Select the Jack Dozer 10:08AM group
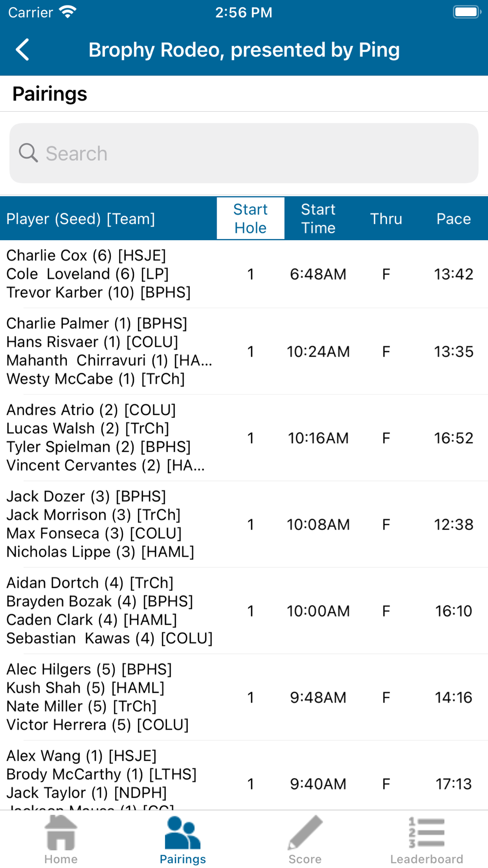The height and width of the screenshot is (868, 488). 244,524
